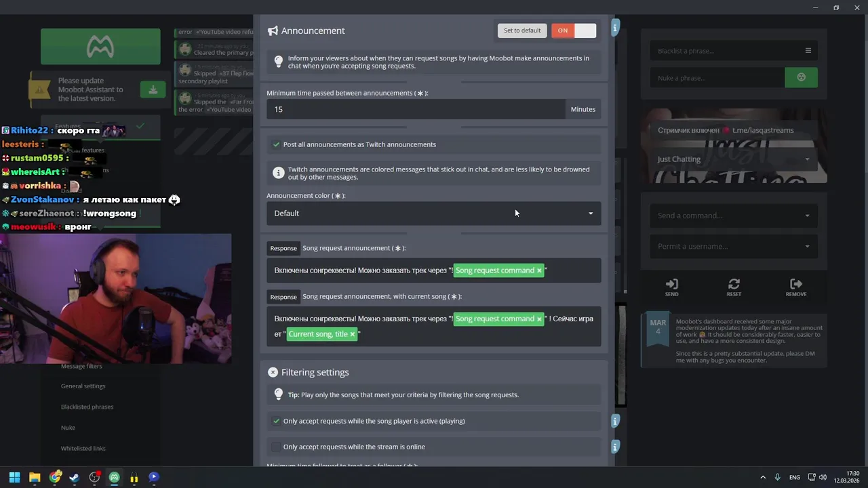Remove the Current song, title tag

(x=352, y=334)
